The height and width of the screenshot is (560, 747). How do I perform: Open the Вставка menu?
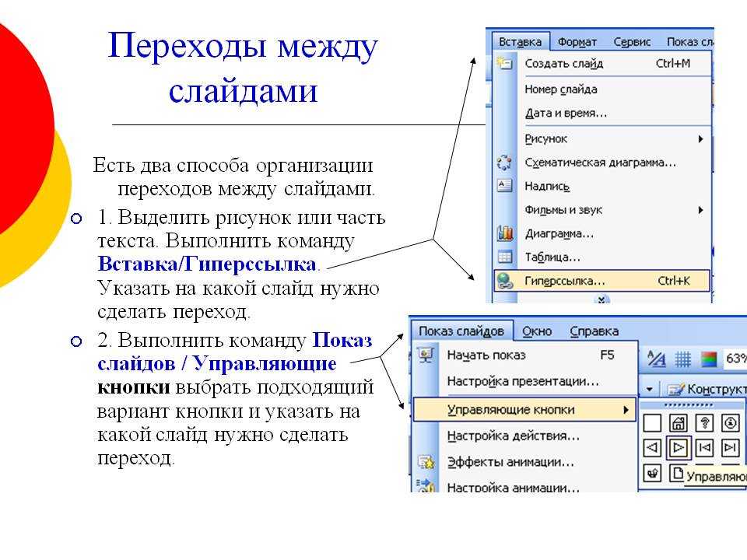coord(521,42)
